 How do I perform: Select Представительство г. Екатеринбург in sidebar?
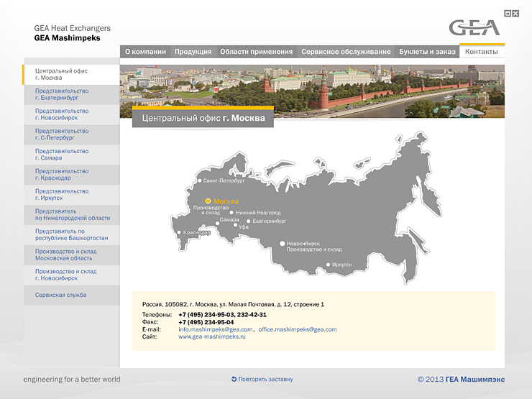72,94
